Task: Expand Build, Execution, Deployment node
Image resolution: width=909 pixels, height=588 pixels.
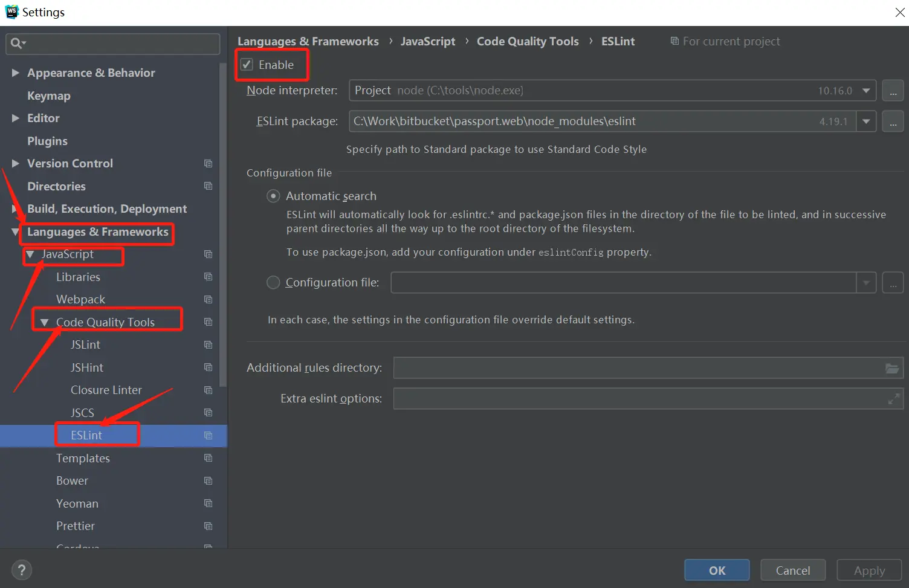Action: coord(16,208)
